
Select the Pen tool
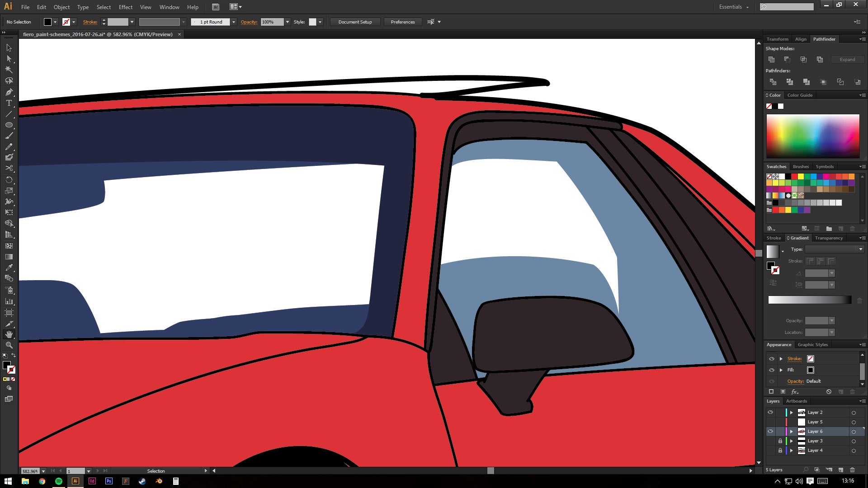click(9, 92)
